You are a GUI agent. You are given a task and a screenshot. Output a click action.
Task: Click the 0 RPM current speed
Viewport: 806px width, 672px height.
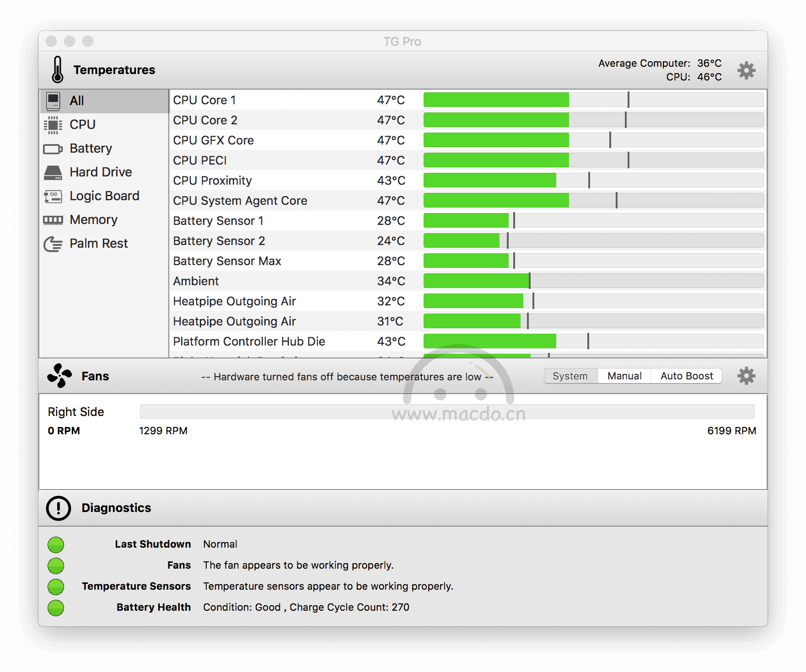64,431
